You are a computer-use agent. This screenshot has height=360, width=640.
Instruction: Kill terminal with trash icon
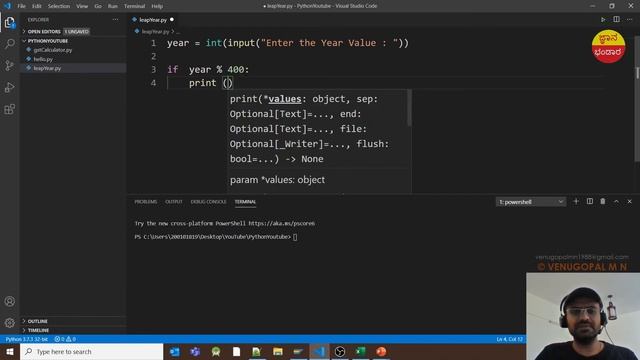(x=603, y=202)
